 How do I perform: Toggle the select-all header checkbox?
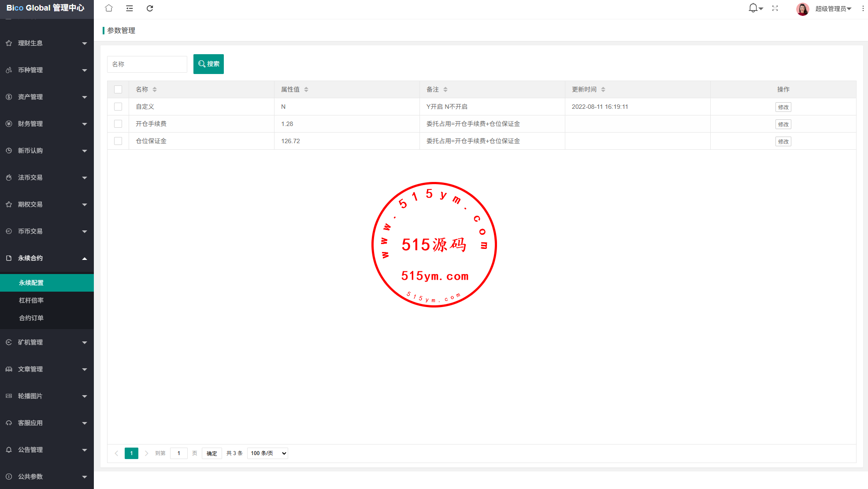pyautogui.click(x=118, y=89)
